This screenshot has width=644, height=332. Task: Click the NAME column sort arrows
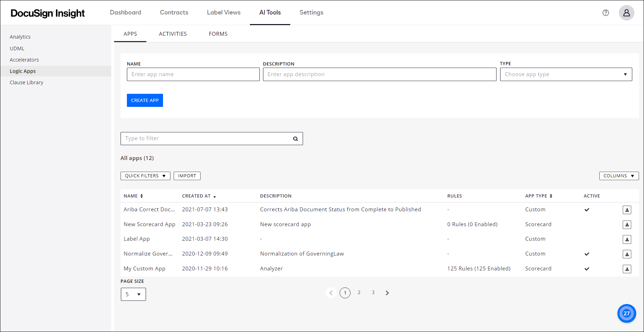(x=142, y=196)
